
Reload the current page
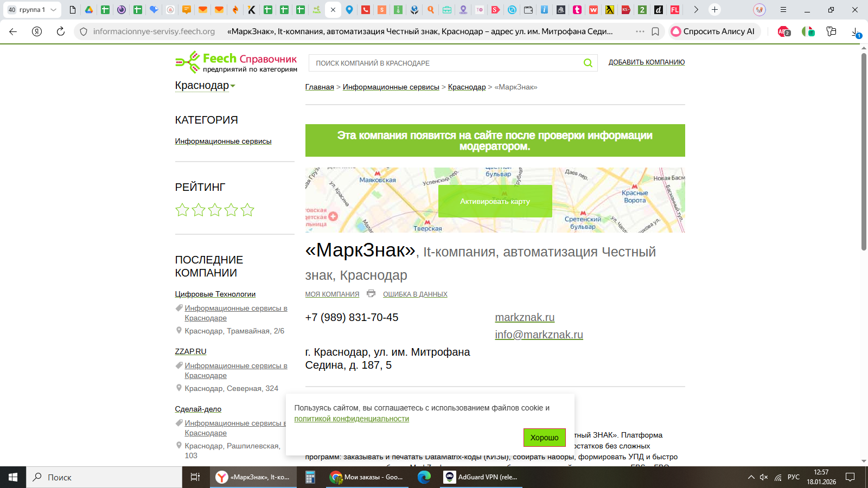[61, 31]
